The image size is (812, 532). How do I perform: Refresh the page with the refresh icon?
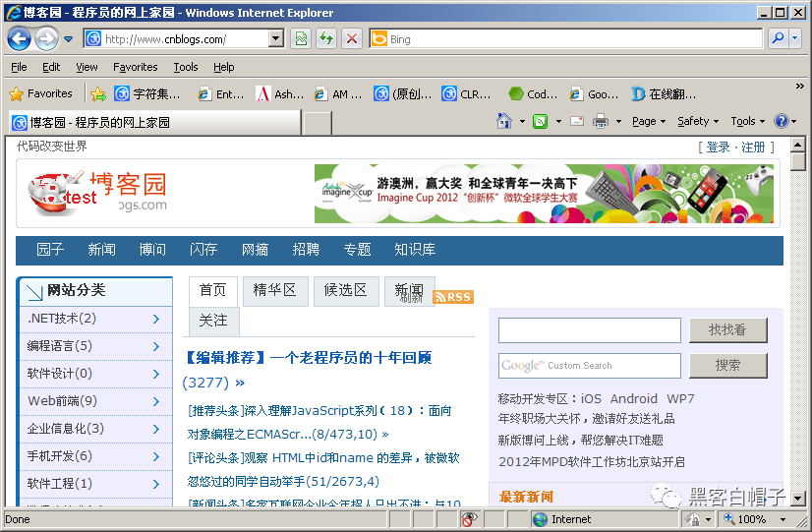click(x=326, y=39)
